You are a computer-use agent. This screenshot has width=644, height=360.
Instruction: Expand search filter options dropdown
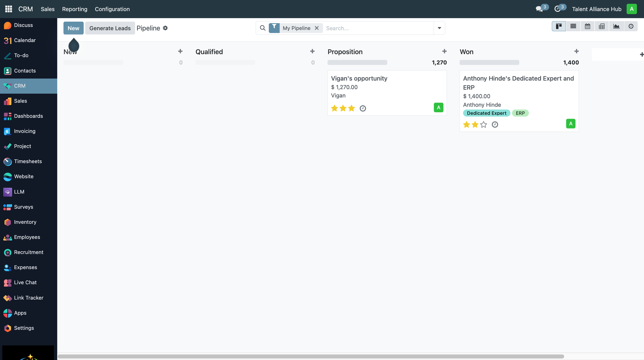tap(439, 28)
